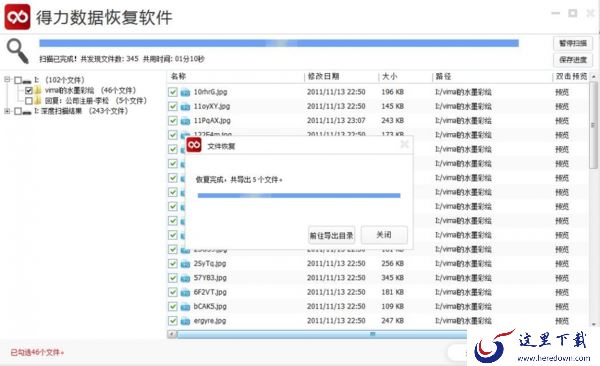Viewport: 600px width, 366px height.
Task: Close the 文件恢复 dialog with its X
Action: click(404, 144)
